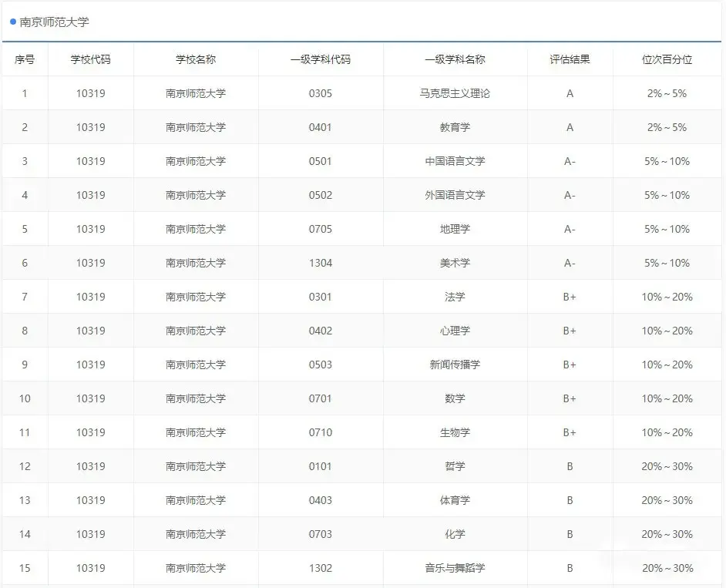The image size is (726, 588).
Task: Select the 一级学科名称 column header
Action: pyautogui.click(x=455, y=59)
